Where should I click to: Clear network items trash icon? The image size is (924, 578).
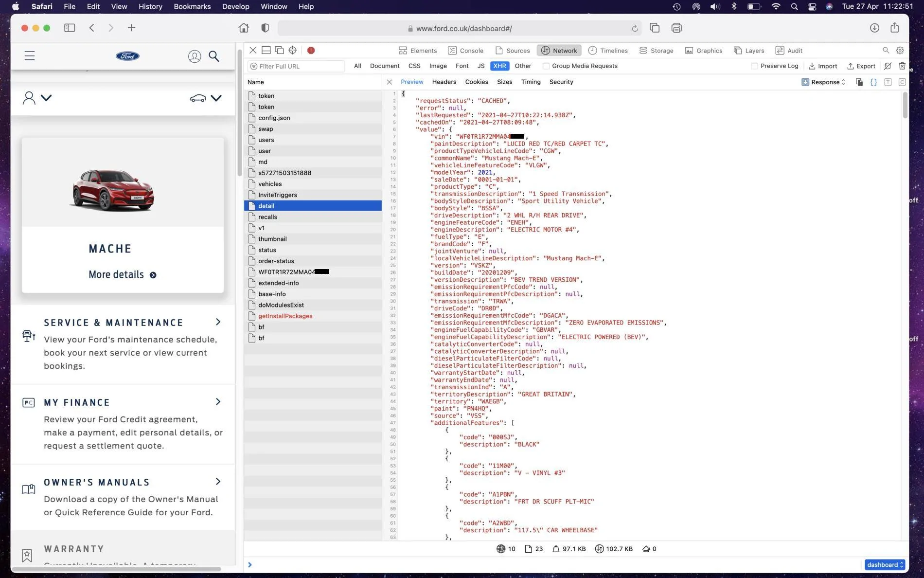902,66
